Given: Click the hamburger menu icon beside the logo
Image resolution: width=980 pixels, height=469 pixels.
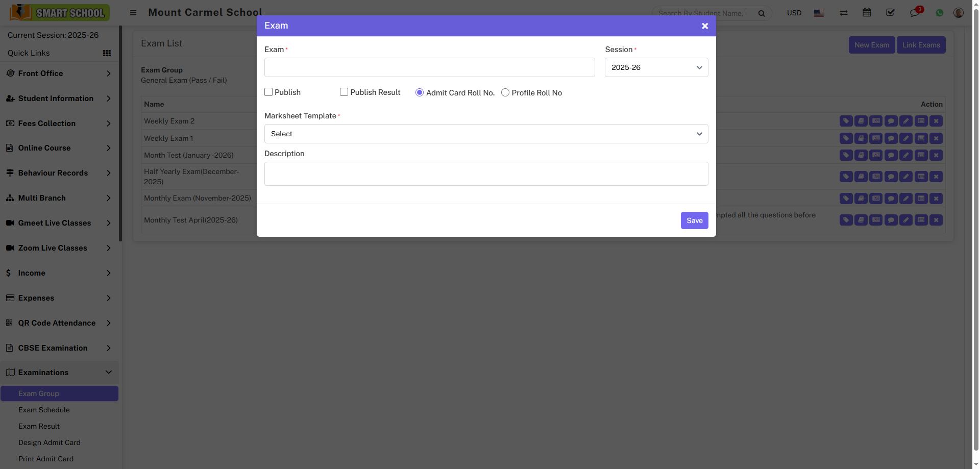Looking at the screenshot, I should point(133,13).
